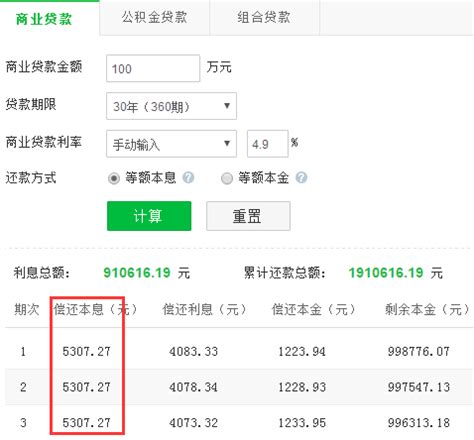Click principal cell 1228.93

point(302,387)
